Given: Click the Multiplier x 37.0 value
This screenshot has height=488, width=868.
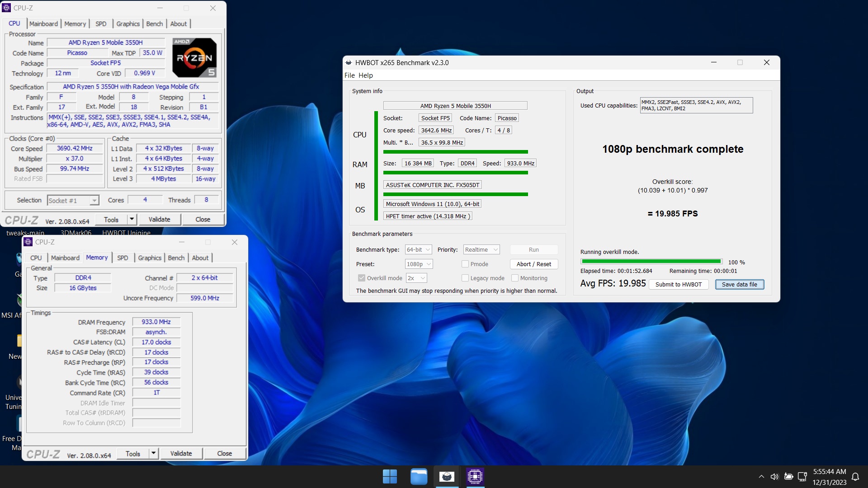Looking at the screenshot, I should (x=75, y=159).
